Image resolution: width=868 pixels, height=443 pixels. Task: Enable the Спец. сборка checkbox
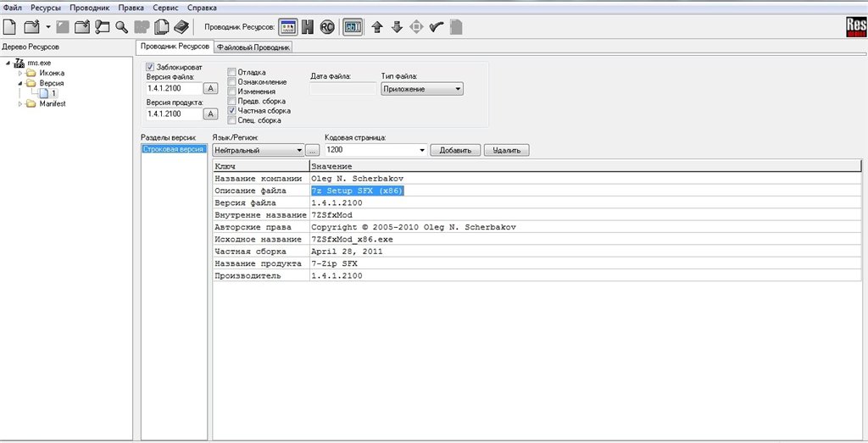click(231, 120)
